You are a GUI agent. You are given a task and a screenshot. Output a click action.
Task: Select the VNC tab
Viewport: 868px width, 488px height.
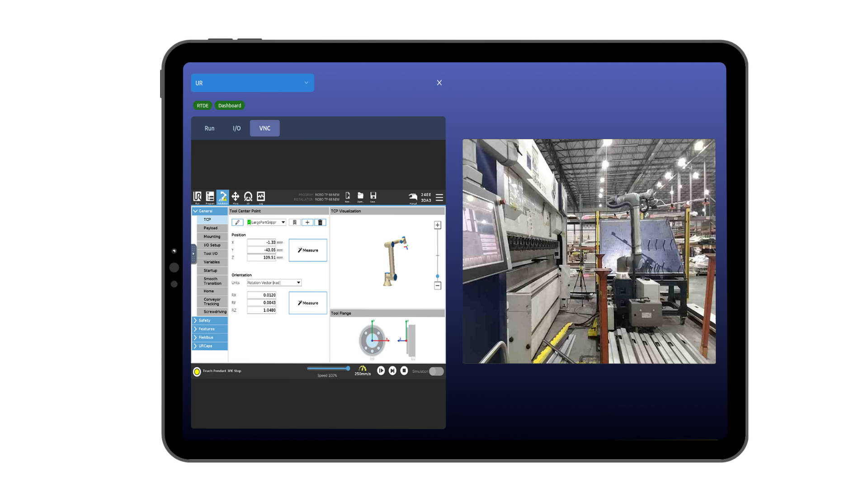[265, 128]
